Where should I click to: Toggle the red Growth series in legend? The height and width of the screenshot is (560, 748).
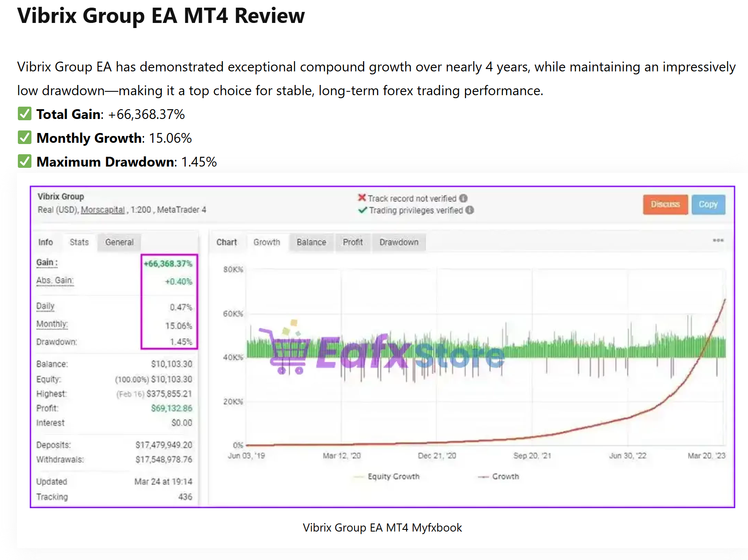[x=498, y=477]
